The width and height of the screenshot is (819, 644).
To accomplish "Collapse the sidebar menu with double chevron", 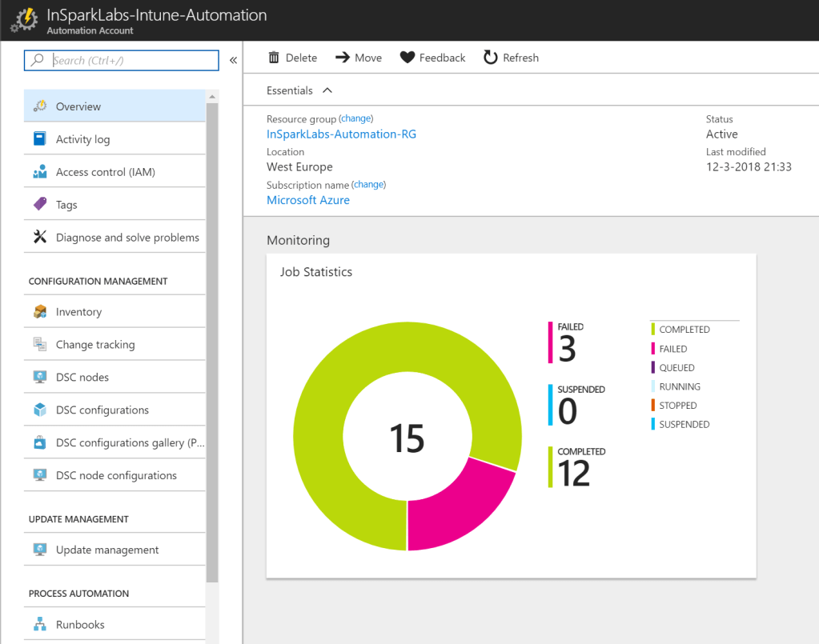I will [233, 60].
